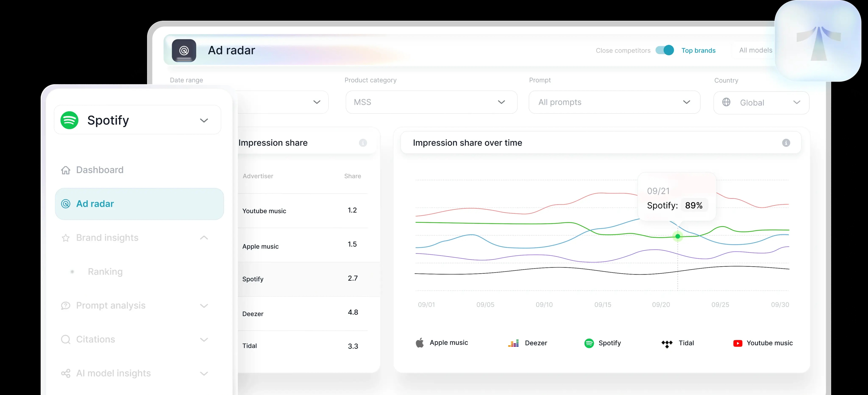Image resolution: width=868 pixels, height=395 pixels.
Task: Toggle Close competitors / Top brands switch
Action: tap(665, 50)
